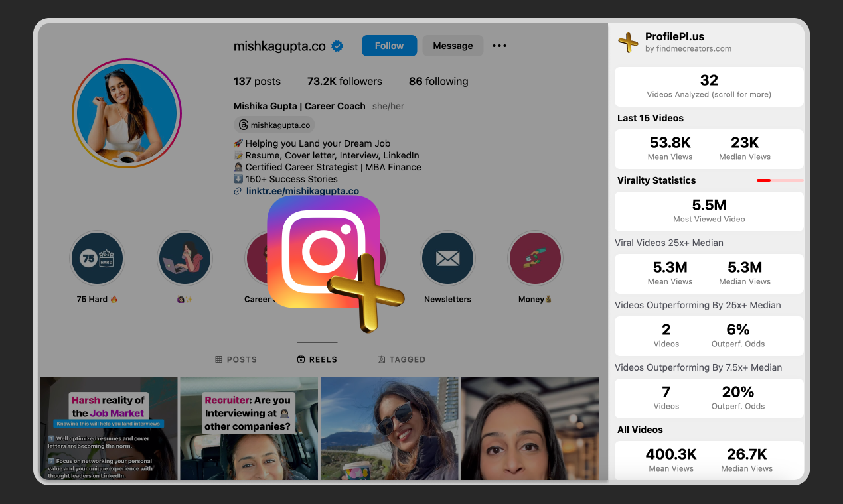
Task: Open the Threads mishkagupta.co chip
Action: [274, 125]
